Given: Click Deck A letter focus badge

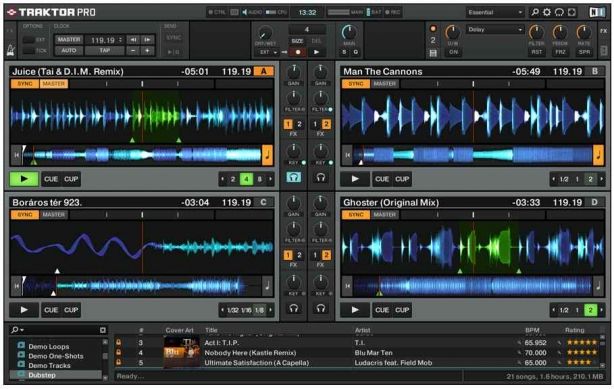Looking at the screenshot, I should 264,71.
